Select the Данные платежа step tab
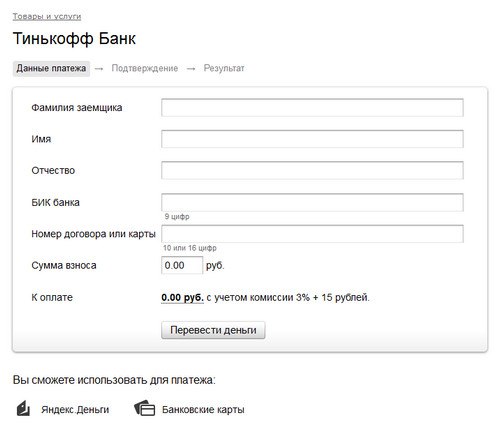The width and height of the screenshot is (500, 439). coord(51,69)
